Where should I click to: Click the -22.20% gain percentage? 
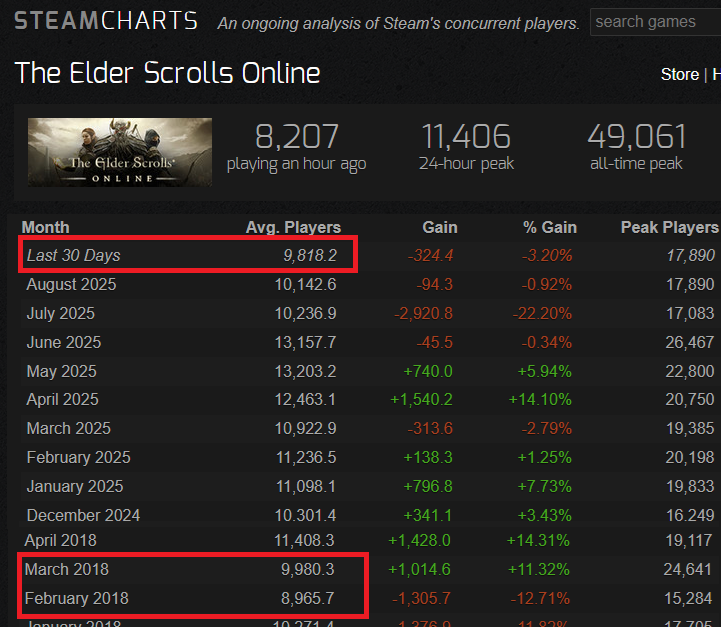542,314
